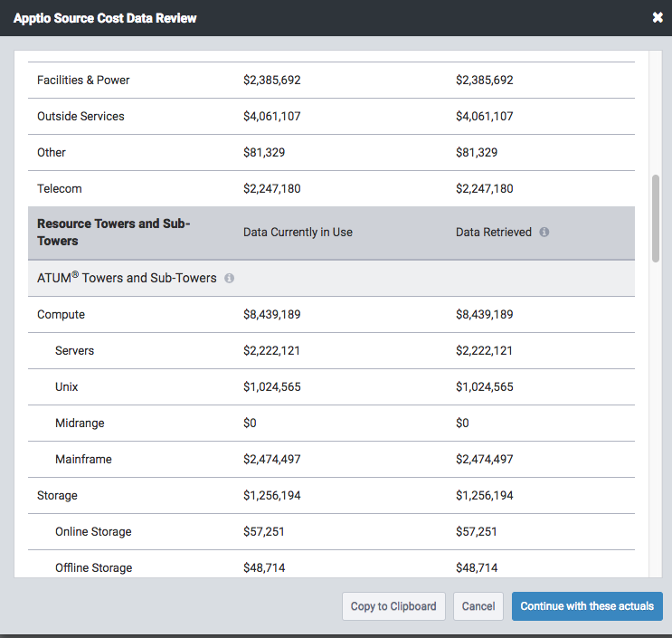Select the Offline Storage label
Screen dimensions: 672x638
(94, 567)
